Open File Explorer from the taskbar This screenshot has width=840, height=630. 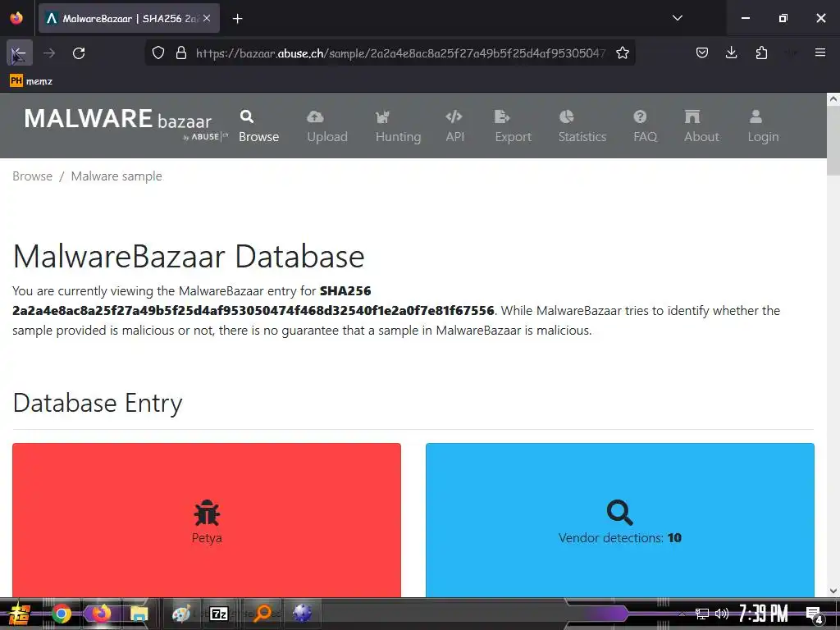click(139, 614)
